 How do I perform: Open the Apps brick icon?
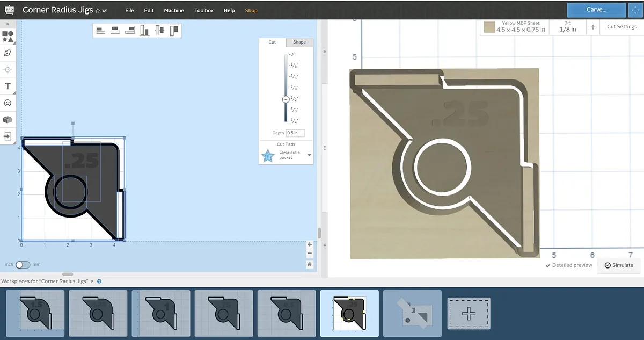tap(8, 119)
